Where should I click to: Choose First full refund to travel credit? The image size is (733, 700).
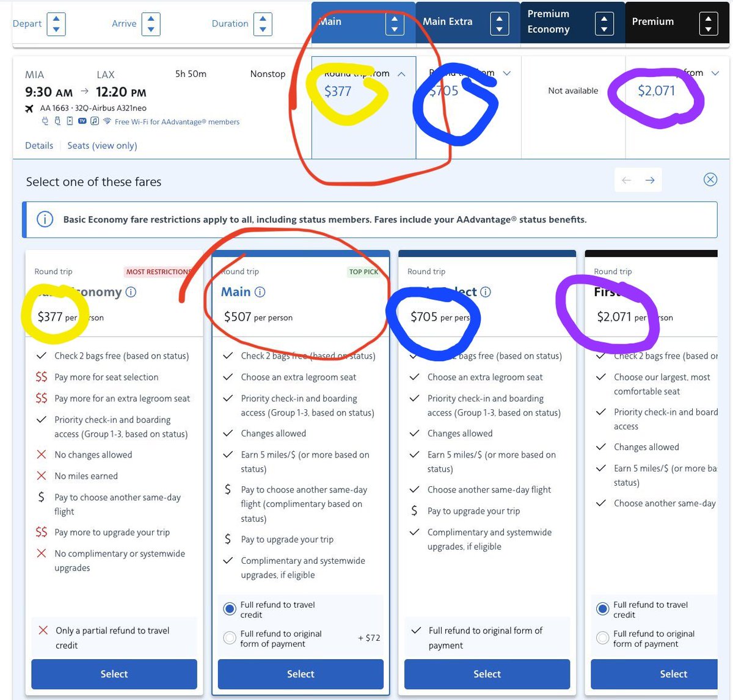(x=602, y=608)
